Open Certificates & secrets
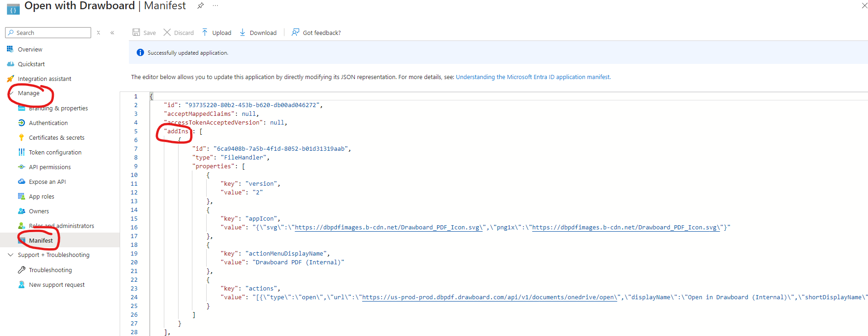The width and height of the screenshot is (868, 336). [57, 137]
